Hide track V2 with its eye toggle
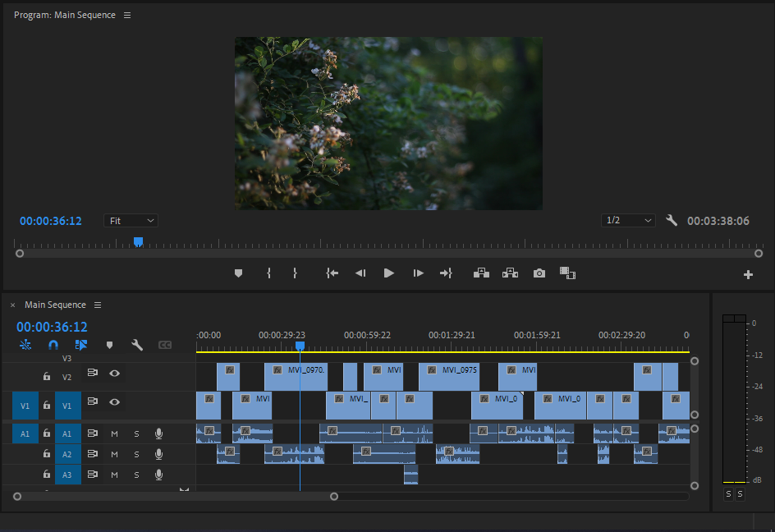 114,373
